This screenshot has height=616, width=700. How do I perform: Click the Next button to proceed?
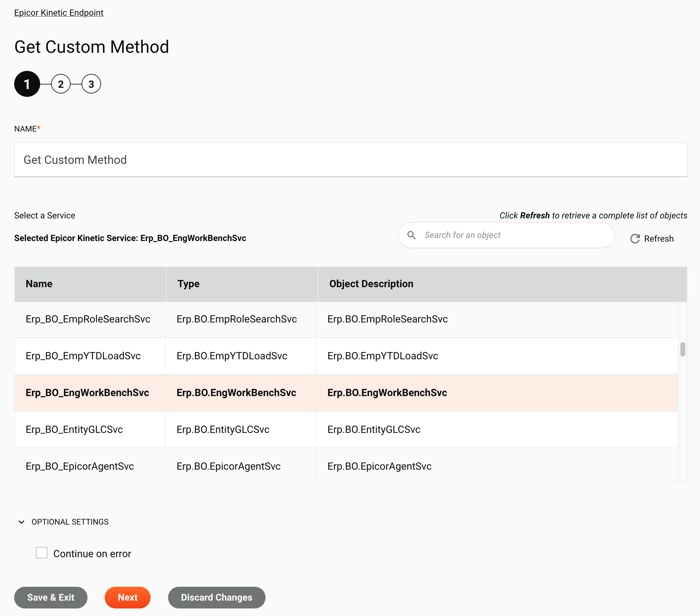[127, 597]
